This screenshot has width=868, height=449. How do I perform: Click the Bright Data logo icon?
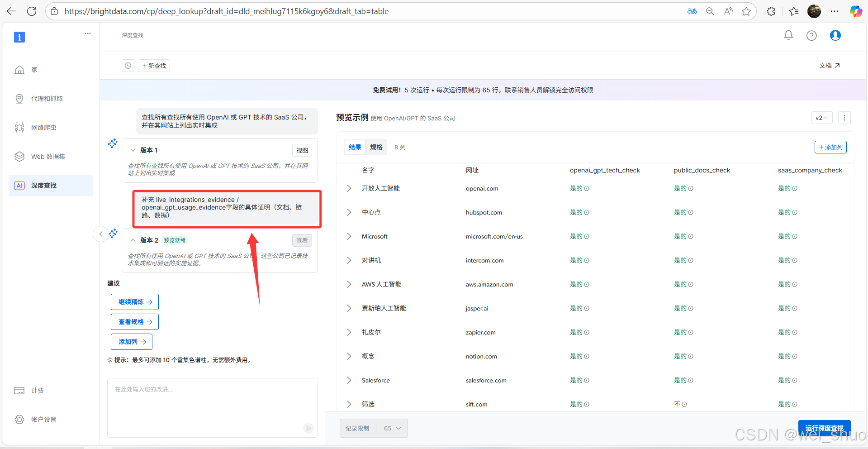(19, 37)
